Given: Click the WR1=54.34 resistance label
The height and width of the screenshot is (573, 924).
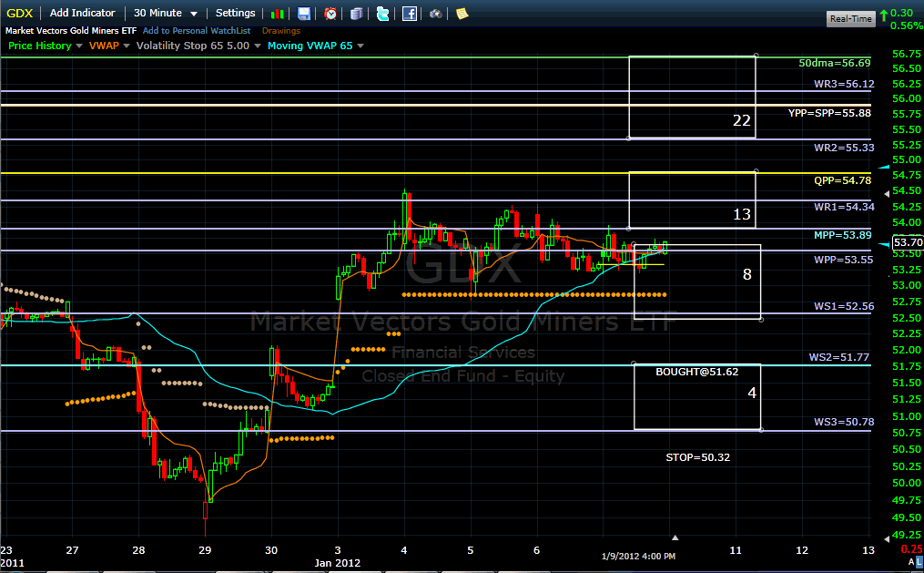Looking at the screenshot, I should pyautogui.click(x=844, y=207).
